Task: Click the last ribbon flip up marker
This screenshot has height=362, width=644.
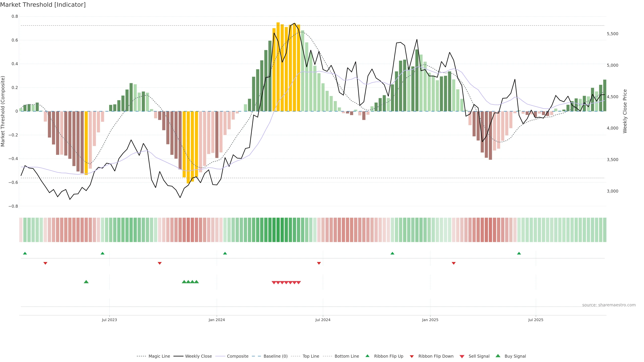Action: (x=519, y=253)
